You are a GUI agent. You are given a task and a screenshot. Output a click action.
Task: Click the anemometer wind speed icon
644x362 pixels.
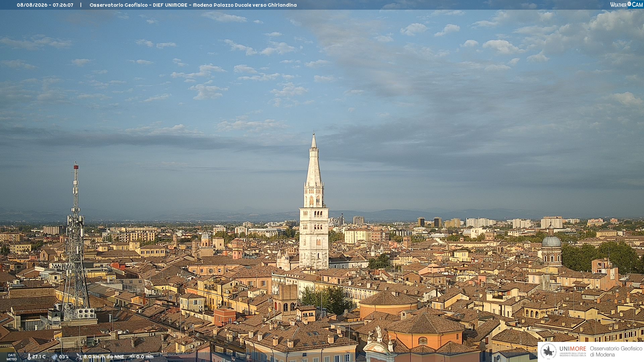pos(79,357)
